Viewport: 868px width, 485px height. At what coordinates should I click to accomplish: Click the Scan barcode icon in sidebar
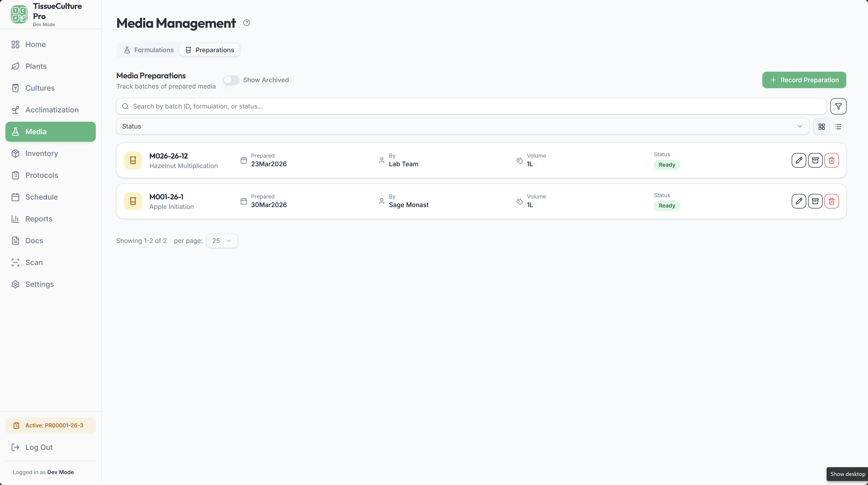point(15,262)
